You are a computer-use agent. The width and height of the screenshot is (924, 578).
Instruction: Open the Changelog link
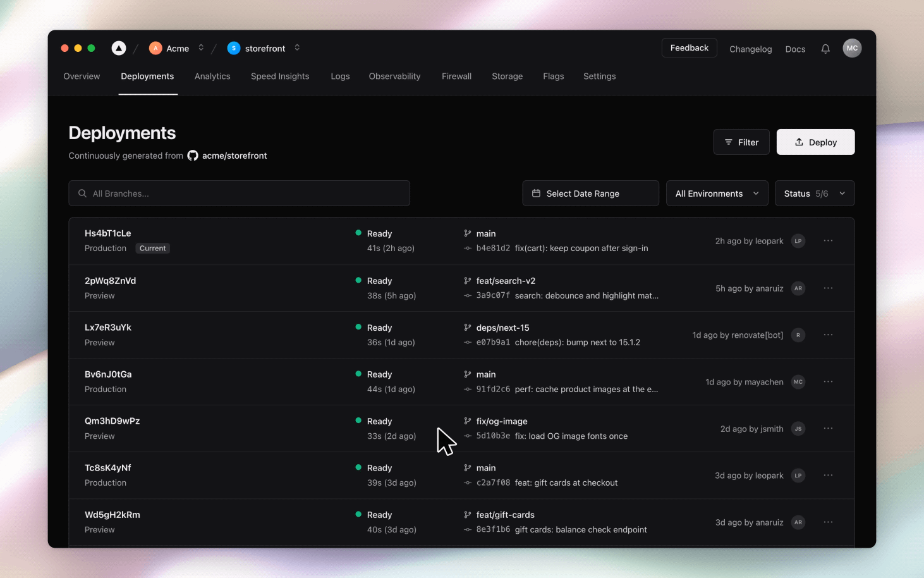pos(750,49)
